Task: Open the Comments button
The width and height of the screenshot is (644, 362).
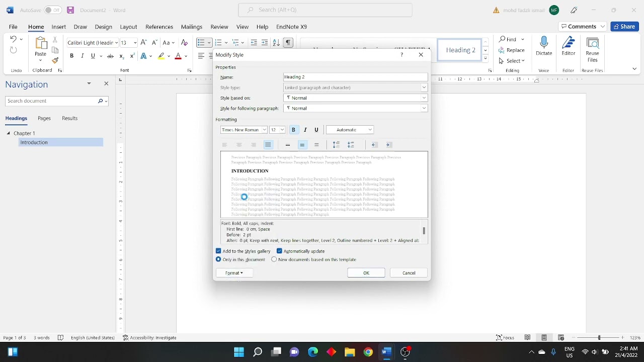Action: coord(583,27)
